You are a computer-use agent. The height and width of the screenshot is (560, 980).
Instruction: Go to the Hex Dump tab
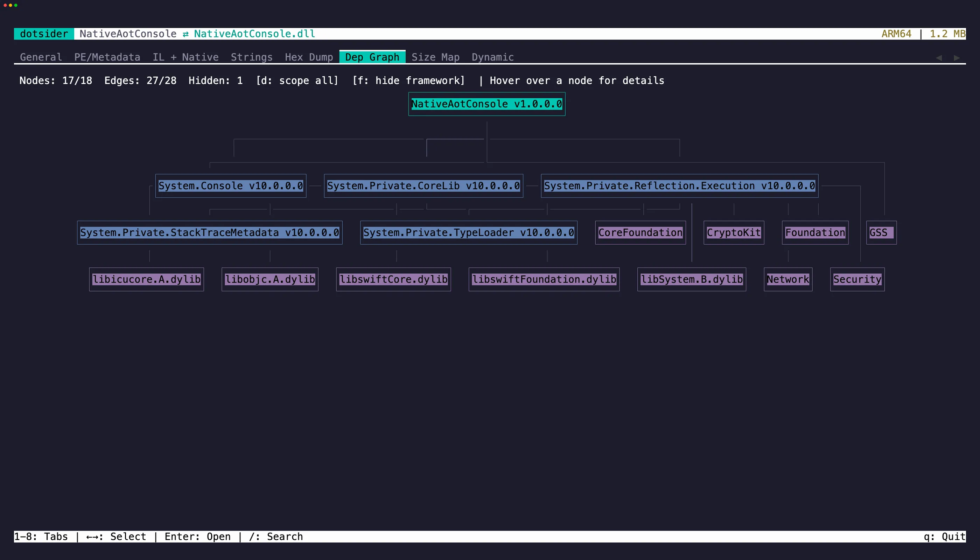[309, 57]
